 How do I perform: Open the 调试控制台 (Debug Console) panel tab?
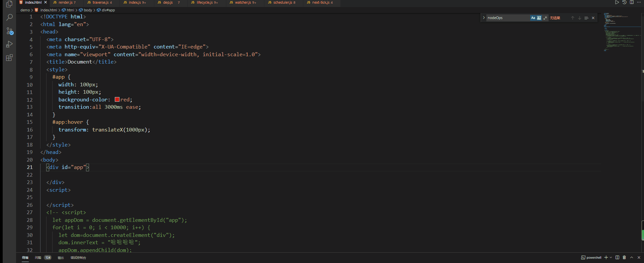pyautogui.click(x=78, y=258)
